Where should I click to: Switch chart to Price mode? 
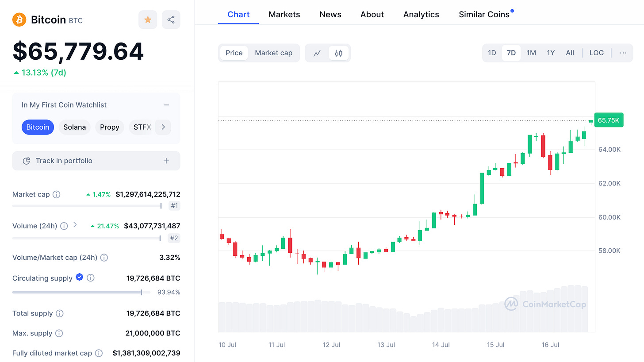pos(234,53)
